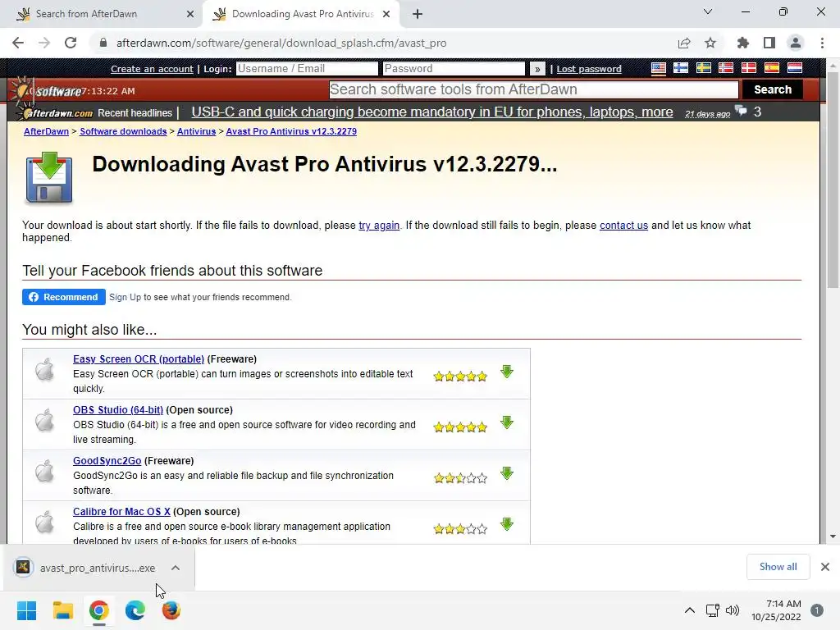840x630 pixels.
Task: Open File Explorer from taskbar
Action: coord(62,610)
